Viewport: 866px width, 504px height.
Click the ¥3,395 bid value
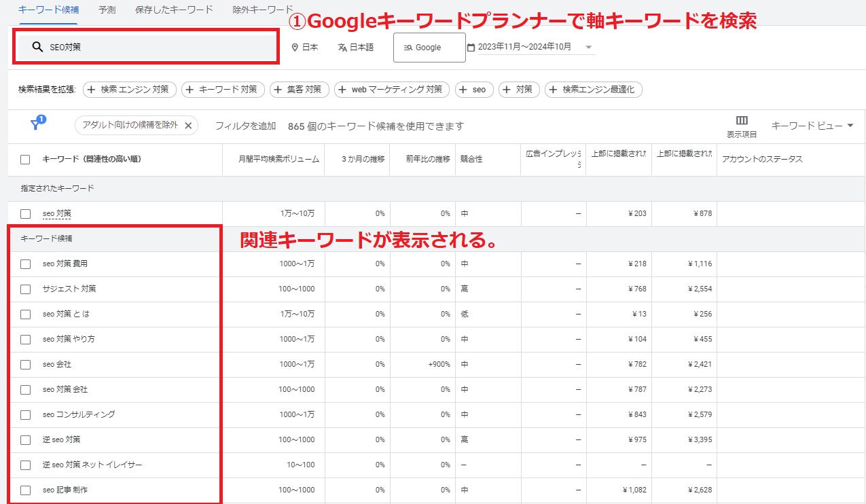pos(699,440)
